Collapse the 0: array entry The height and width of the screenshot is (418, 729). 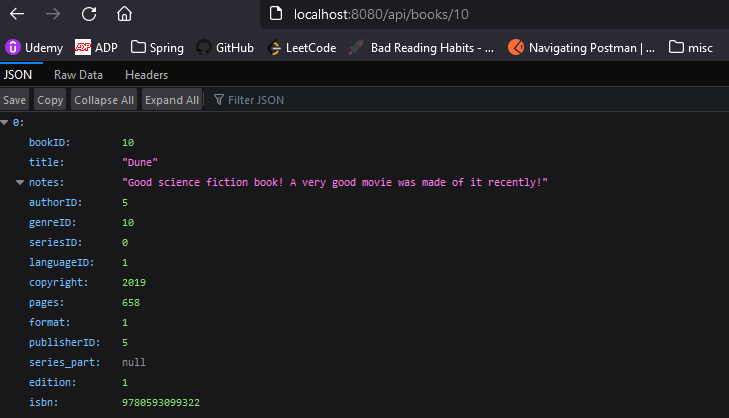5,122
